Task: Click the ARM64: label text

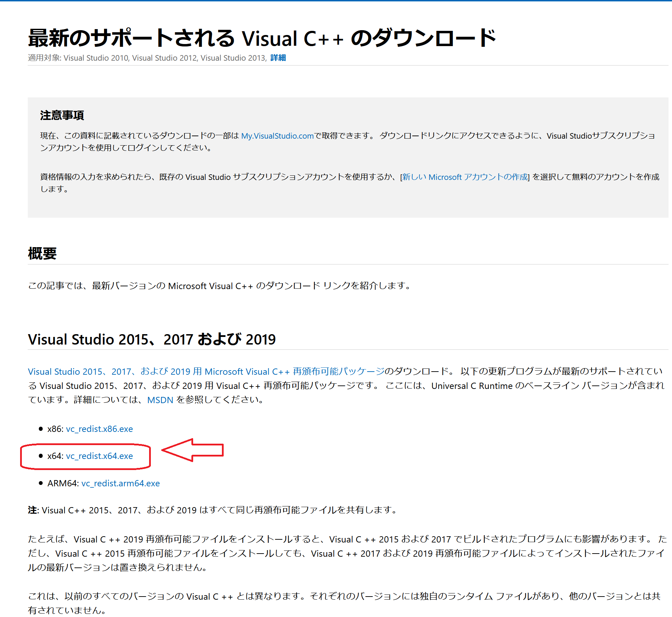Action: coord(63,483)
